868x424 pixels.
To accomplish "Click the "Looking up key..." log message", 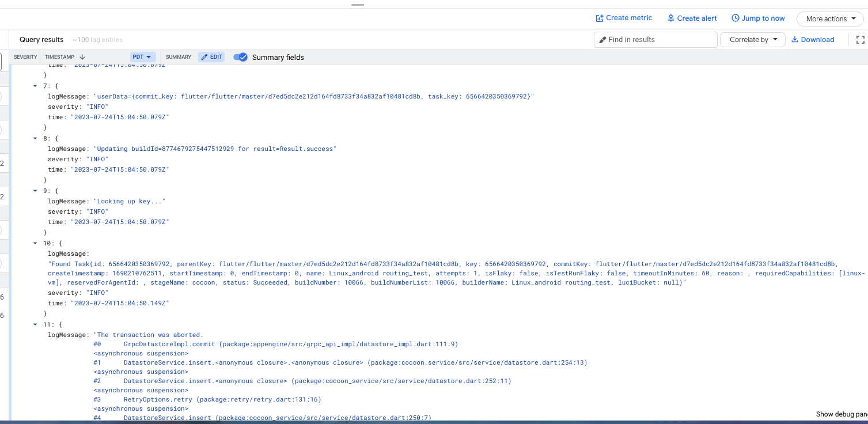I will point(130,201).
